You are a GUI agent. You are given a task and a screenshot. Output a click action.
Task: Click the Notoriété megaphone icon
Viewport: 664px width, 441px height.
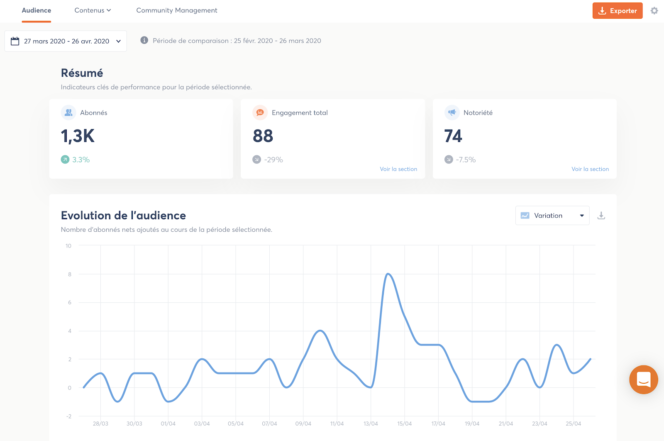pyautogui.click(x=452, y=113)
